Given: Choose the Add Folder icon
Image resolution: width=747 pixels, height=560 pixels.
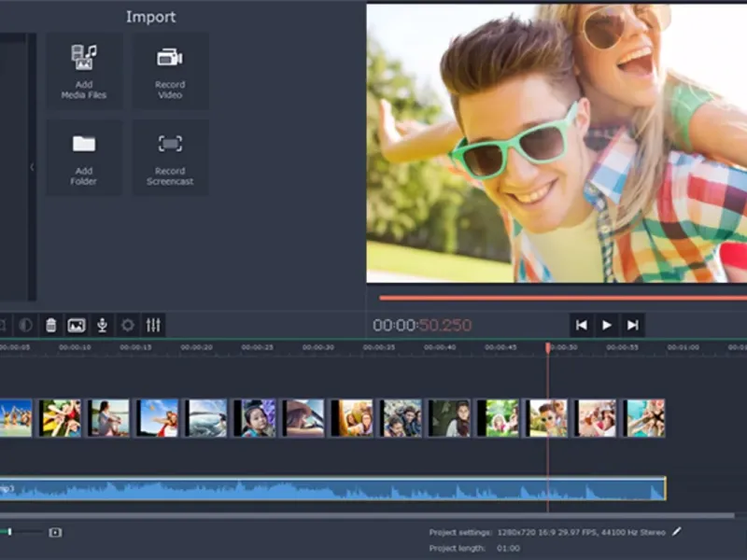Looking at the screenshot, I should [x=84, y=158].
